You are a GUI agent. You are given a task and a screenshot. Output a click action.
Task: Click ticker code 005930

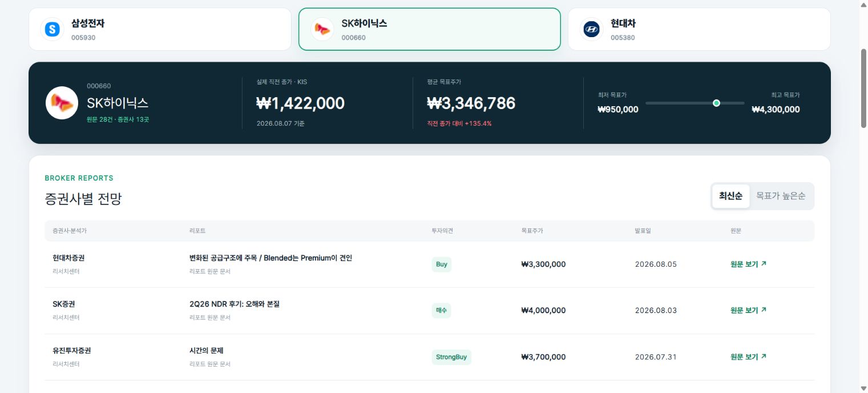click(83, 38)
